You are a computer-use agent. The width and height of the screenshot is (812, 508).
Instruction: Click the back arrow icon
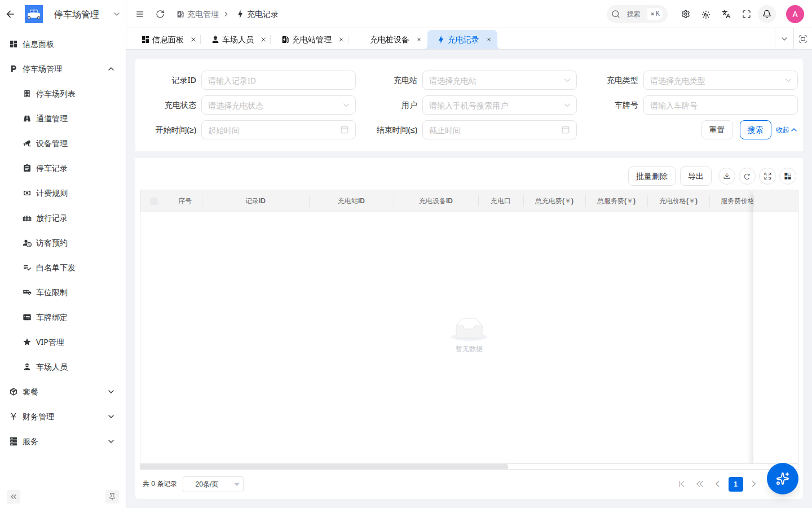pos(10,14)
